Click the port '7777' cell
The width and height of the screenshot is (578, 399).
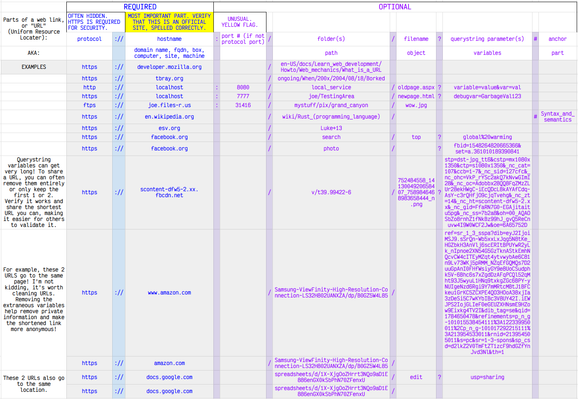(x=243, y=96)
